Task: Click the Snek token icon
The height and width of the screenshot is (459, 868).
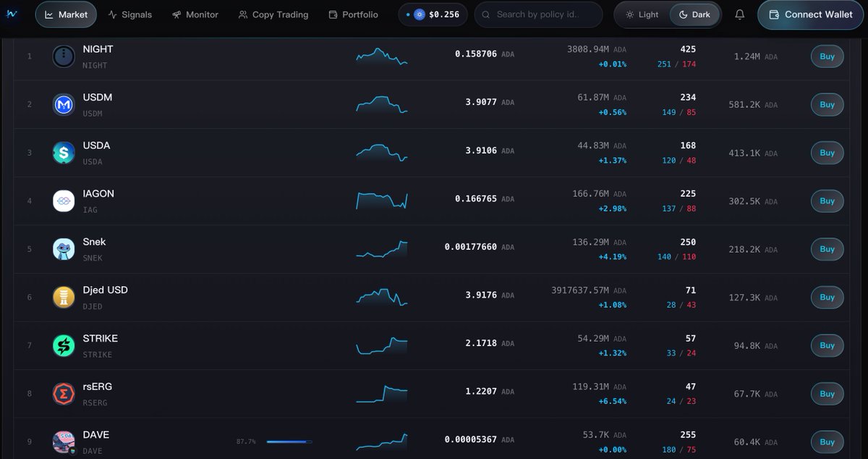Action: 64,249
